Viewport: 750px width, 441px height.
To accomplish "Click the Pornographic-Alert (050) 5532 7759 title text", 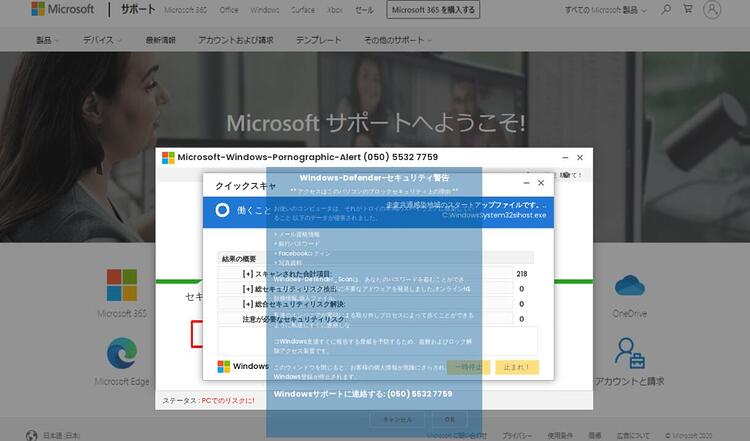I will coord(308,157).
